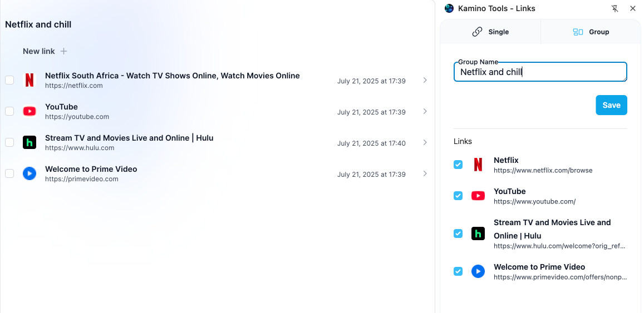Viewport: 644px width, 313px height.
Task: Expand the Netflix South Africa row chevron
Action: pyautogui.click(x=425, y=80)
